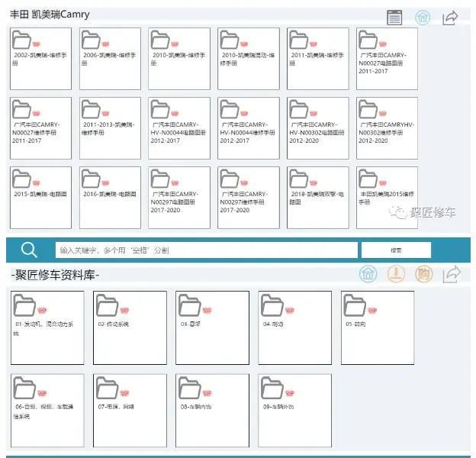Open the 2010-凯美瑞-维修手册 folder
Image resolution: width=476 pixels, height=458 pixels.
tap(179, 59)
